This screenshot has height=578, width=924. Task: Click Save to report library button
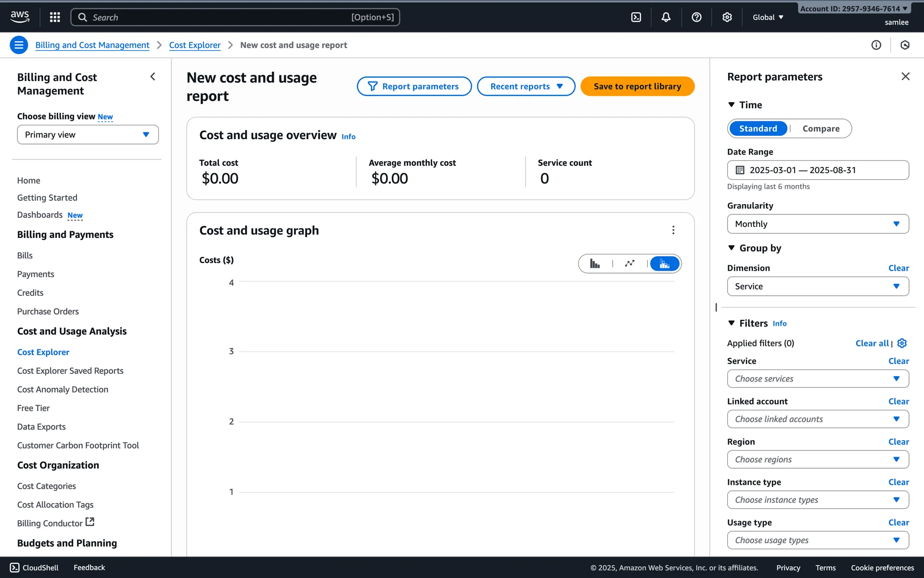coord(637,87)
